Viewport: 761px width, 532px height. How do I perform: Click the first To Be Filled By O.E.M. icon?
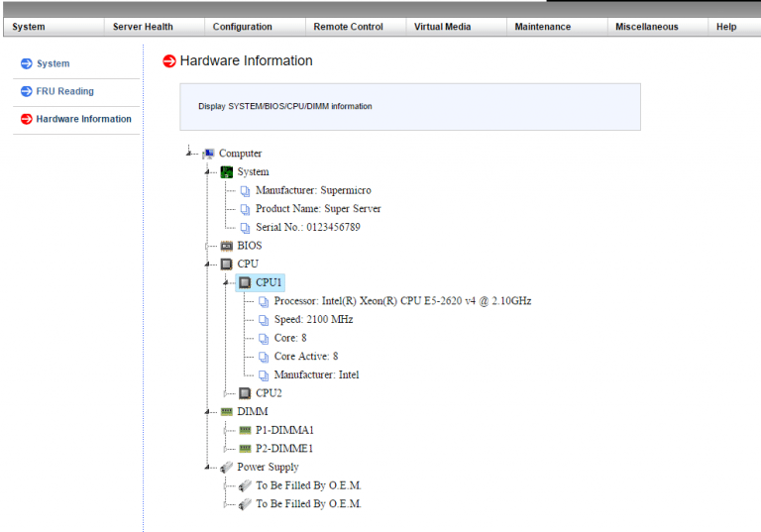coord(245,485)
